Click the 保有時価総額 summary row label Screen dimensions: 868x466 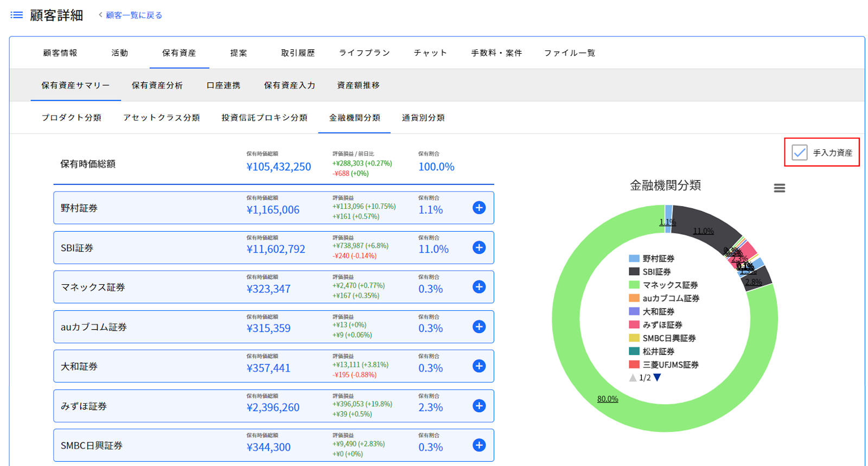point(88,164)
